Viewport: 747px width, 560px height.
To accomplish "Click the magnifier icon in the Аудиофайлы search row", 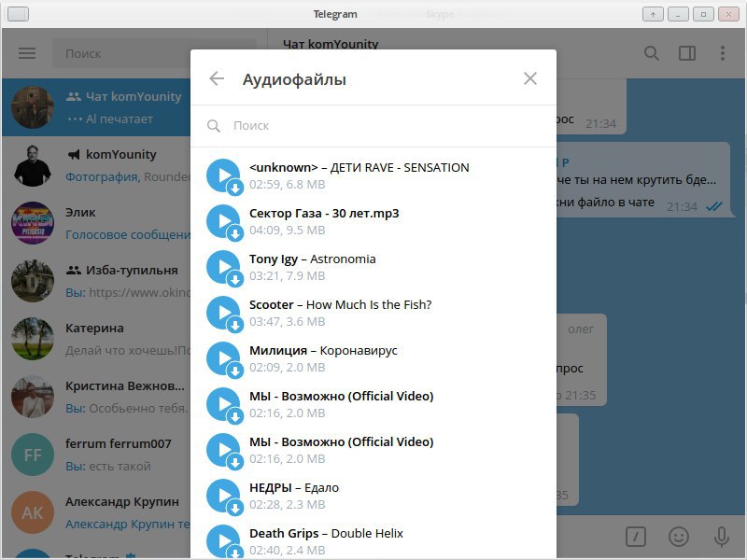I will click(x=214, y=126).
